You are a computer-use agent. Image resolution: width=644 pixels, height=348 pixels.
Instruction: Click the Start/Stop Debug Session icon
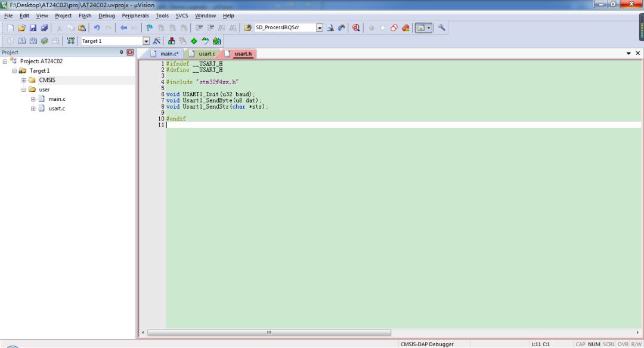[x=356, y=28]
